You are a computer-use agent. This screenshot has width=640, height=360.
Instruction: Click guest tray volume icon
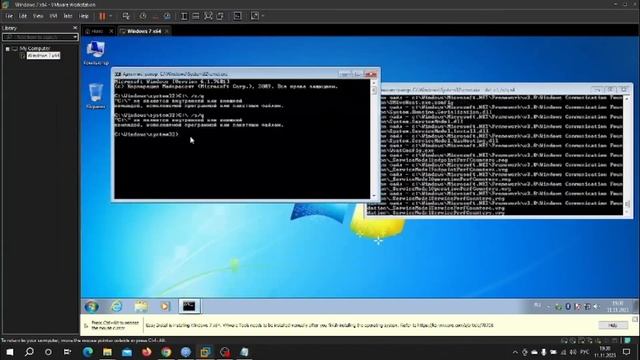(x=597, y=307)
